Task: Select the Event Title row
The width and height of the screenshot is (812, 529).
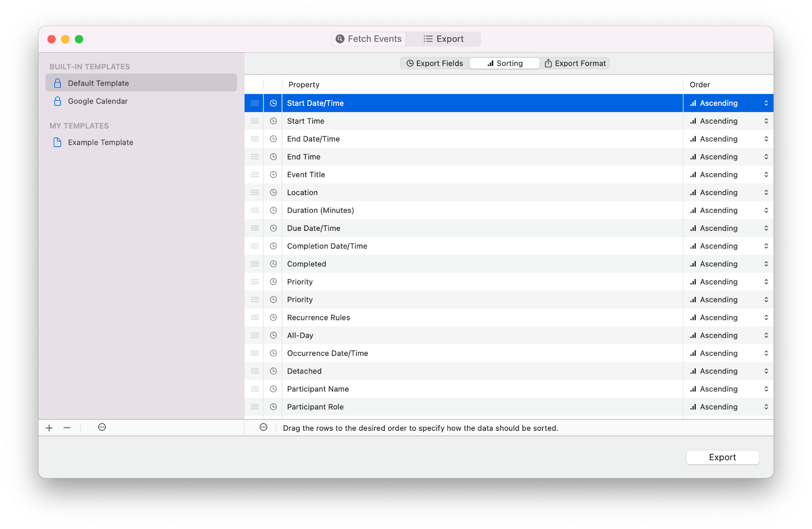Action: coord(509,175)
